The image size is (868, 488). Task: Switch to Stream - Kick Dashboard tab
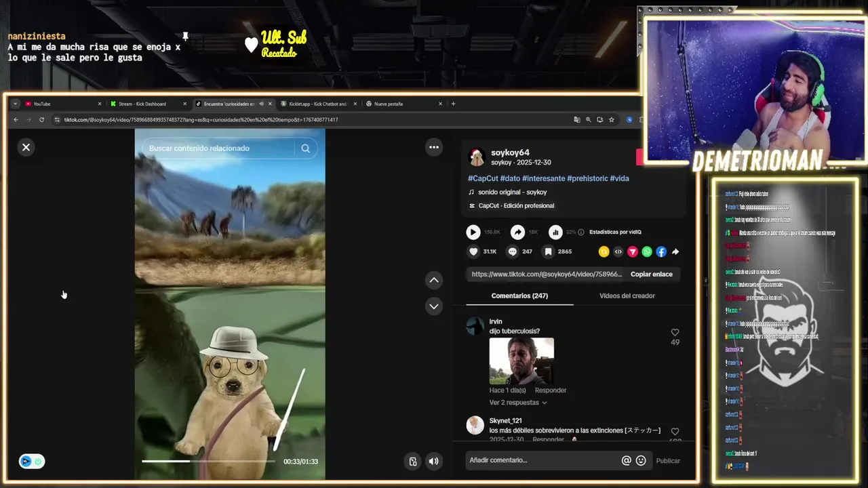pos(148,104)
